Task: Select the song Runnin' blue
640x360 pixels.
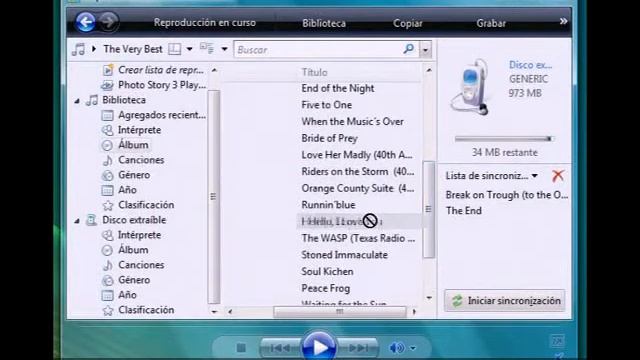Action: 328,205
